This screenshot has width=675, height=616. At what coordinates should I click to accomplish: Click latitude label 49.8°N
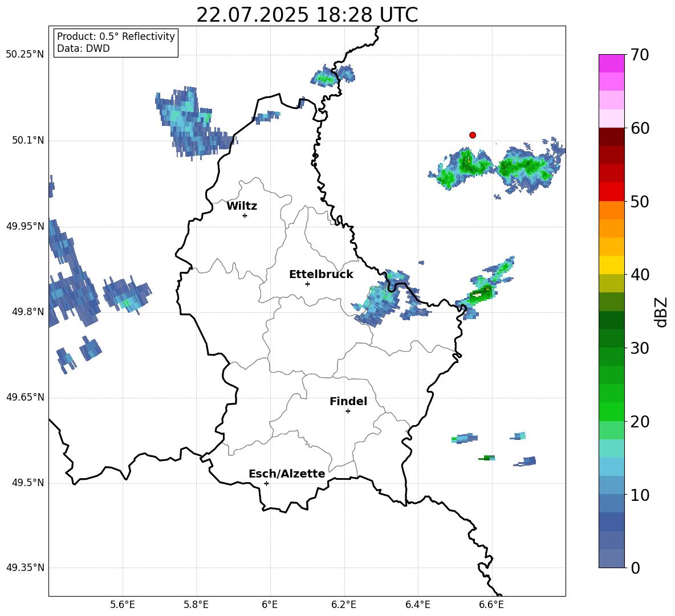28,312
